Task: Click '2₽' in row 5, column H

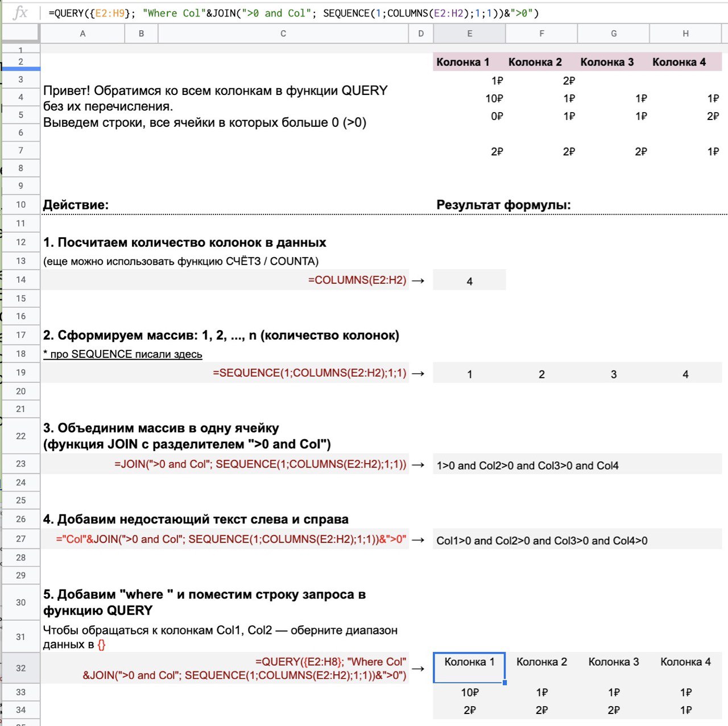Action: 685,116
